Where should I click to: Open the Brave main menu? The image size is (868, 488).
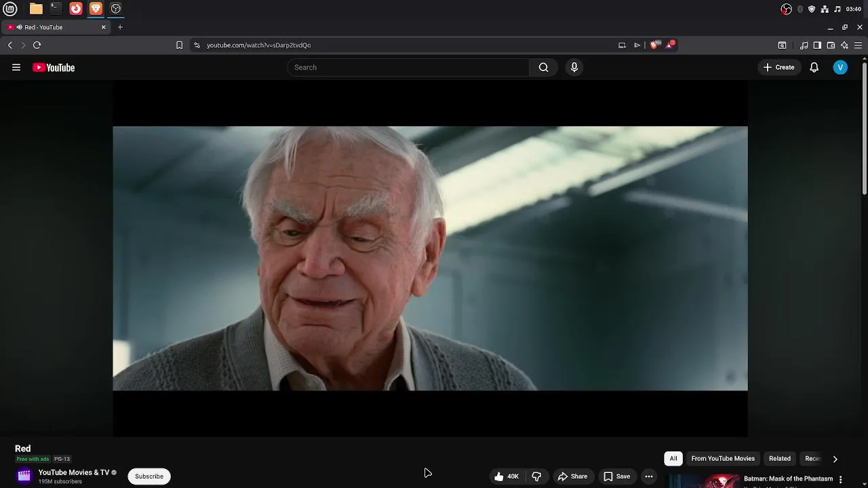pyautogui.click(x=858, y=45)
